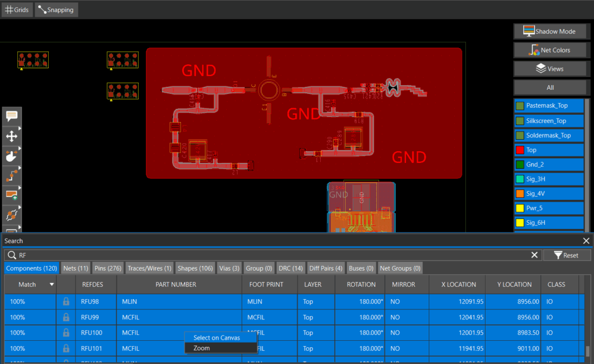Viewport: 594px width, 364px height.
Task: Select the Move tool with crossed arrows
Action: (x=12, y=136)
